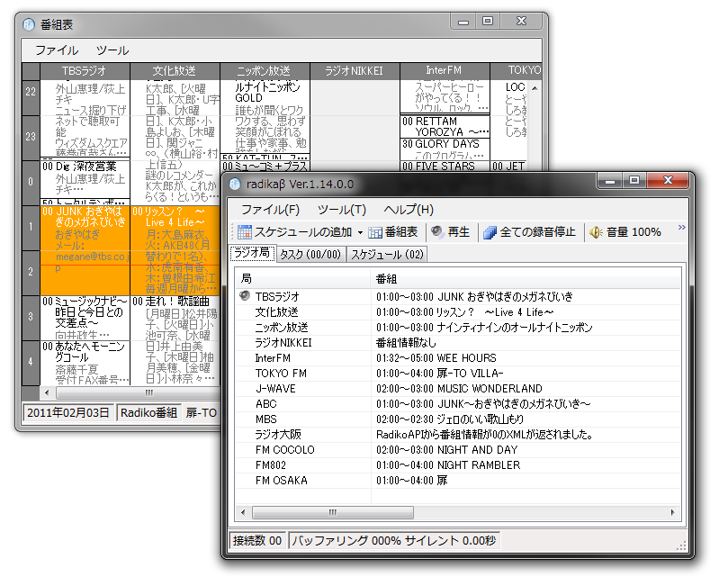Image resolution: width=728 pixels, height=586 pixels.
Task: Click the 00 FIVE STARS program cell
Action: click(x=445, y=167)
